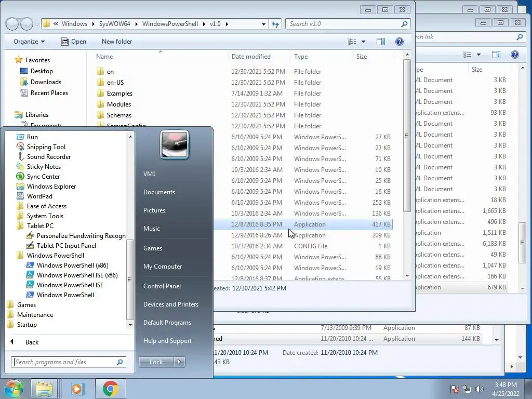
Task: Open the Run dialog entry
Action: tap(32, 137)
